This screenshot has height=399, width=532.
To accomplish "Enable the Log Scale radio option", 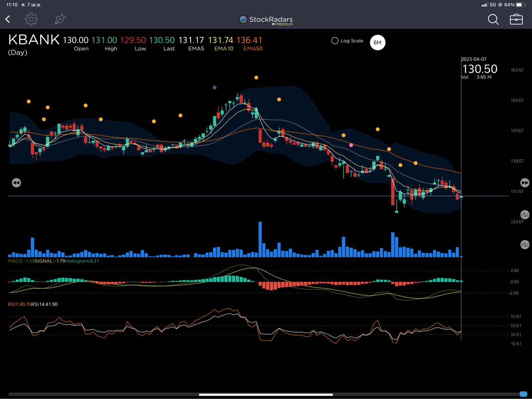I will [x=334, y=41].
